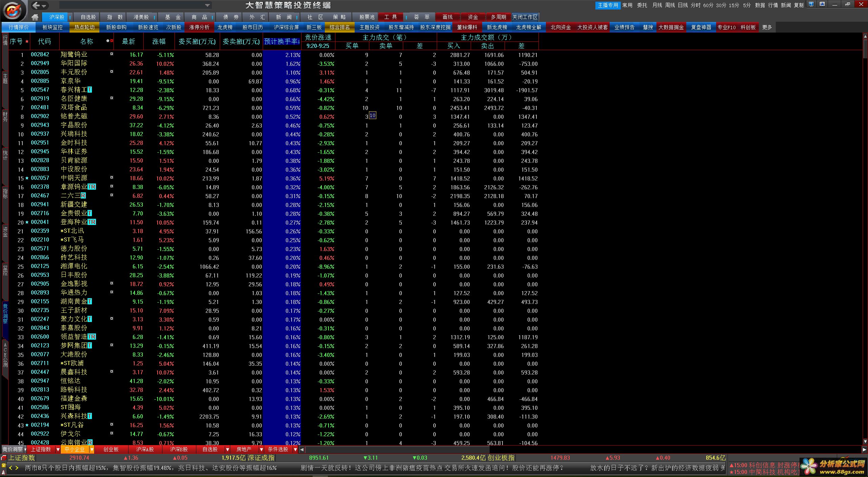The image size is (868, 477).
Task: Click the next news arrow in ticker
Action: (x=17, y=468)
